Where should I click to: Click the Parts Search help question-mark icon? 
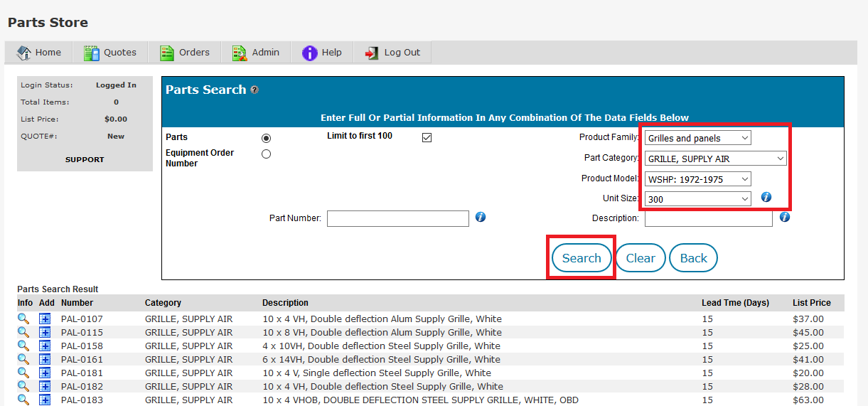click(254, 90)
